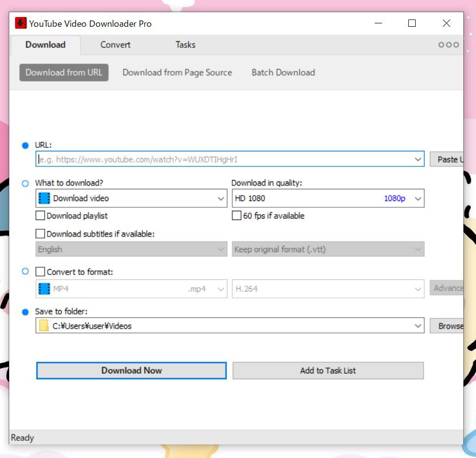The width and height of the screenshot is (476, 458).
Task: Select Download from URL mode
Action: [64, 73]
